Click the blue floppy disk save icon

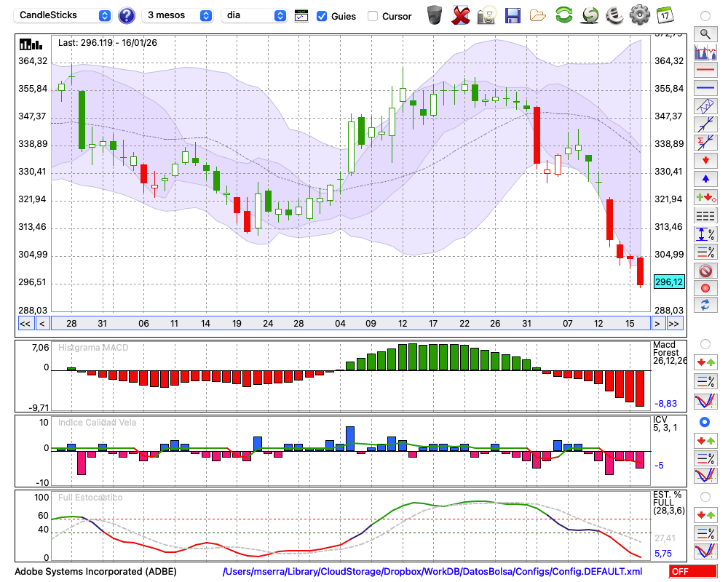pyautogui.click(x=513, y=15)
